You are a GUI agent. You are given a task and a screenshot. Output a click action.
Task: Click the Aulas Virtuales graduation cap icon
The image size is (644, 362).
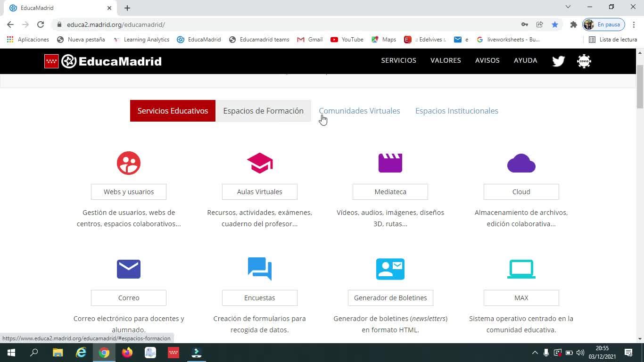click(x=260, y=163)
